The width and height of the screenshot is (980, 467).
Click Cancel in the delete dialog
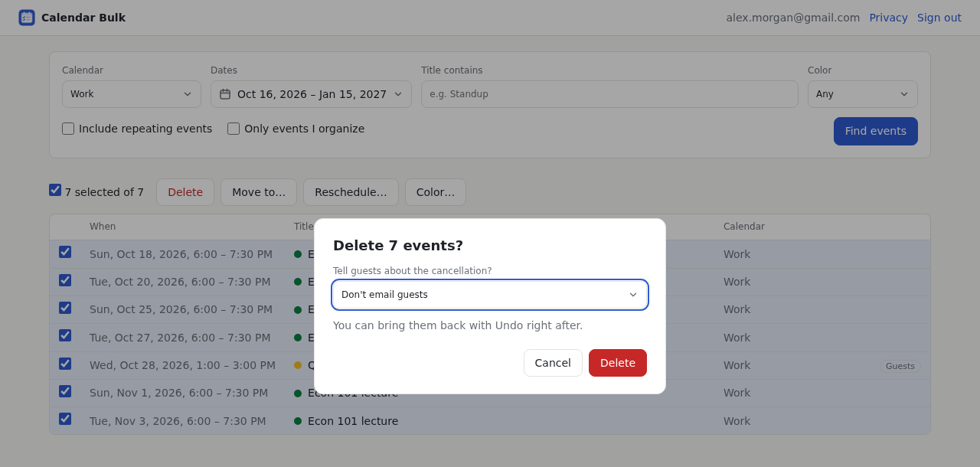(x=553, y=363)
